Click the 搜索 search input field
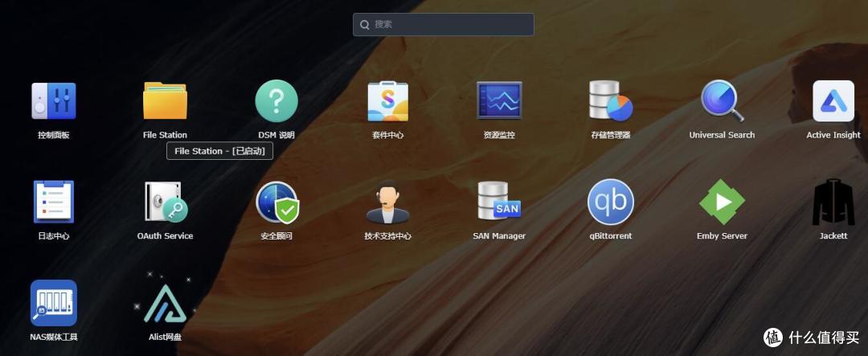The width and height of the screenshot is (868, 356). click(x=444, y=24)
